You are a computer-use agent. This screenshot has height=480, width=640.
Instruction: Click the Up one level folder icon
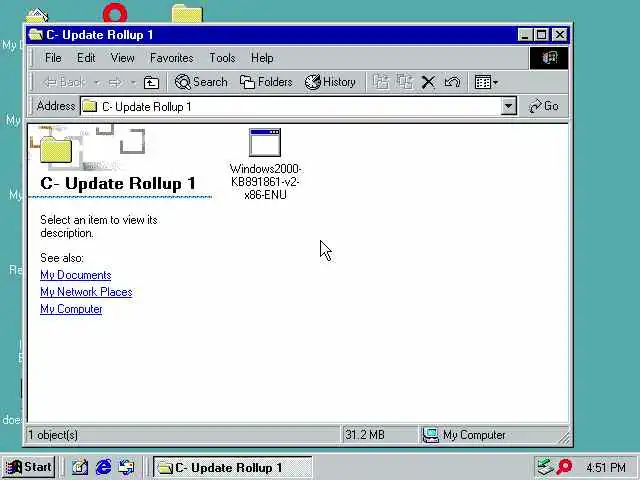point(151,82)
